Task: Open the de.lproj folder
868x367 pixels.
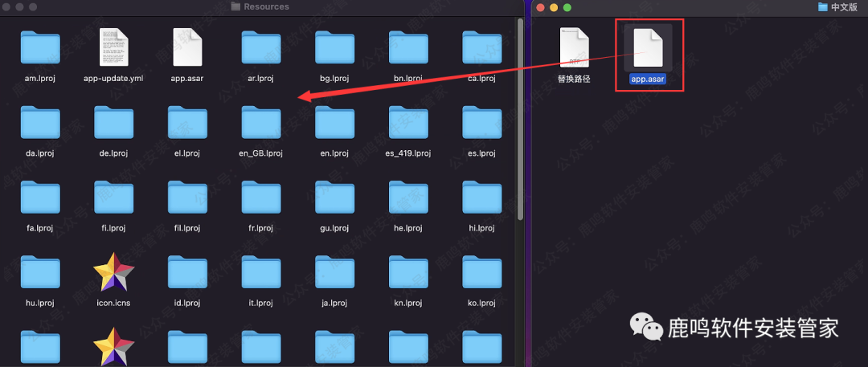Action: pyautogui.click(x=113, y=123)
